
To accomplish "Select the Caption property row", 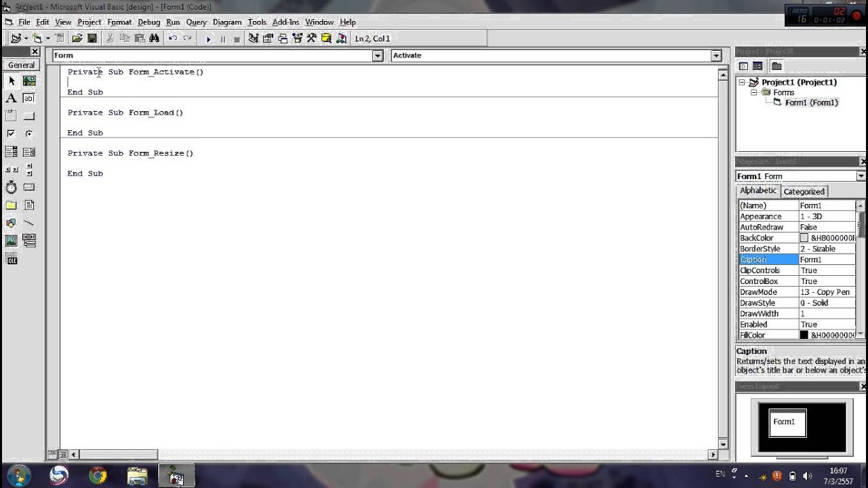I will [797, 260].
